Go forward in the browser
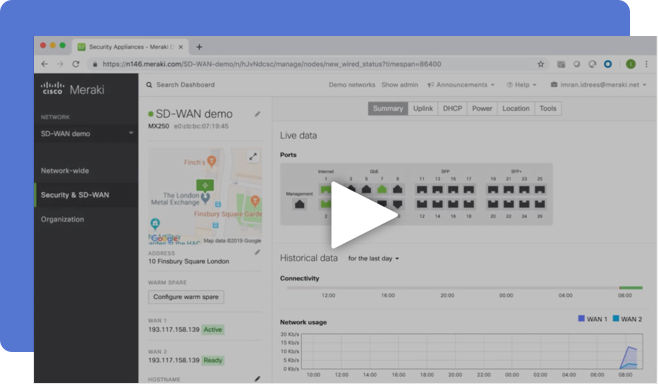The image size is (658, 384). point(60,64)
